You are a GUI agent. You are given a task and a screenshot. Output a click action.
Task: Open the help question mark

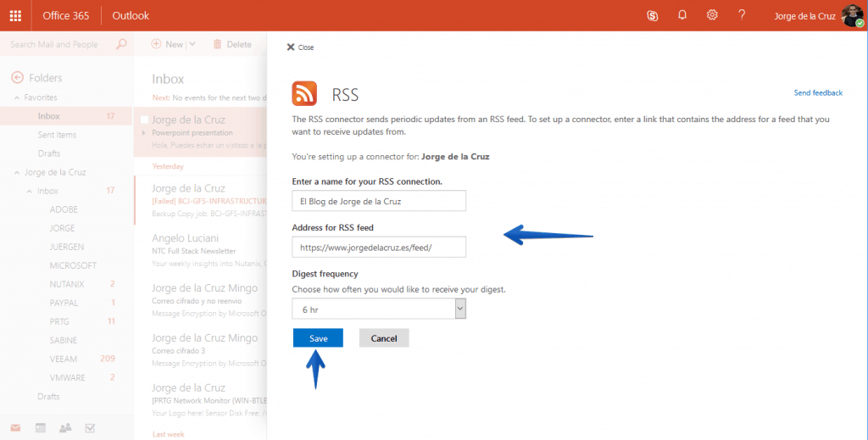pos(741,15)
